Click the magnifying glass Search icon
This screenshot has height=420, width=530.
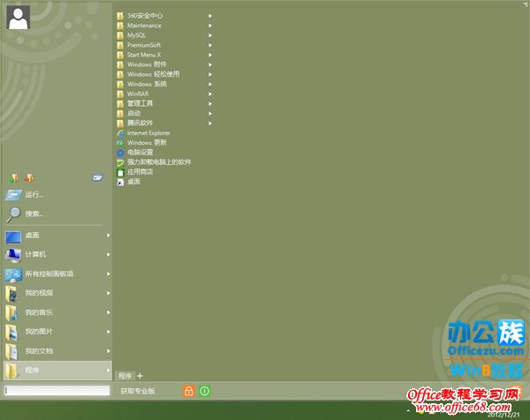coord(13,214)
